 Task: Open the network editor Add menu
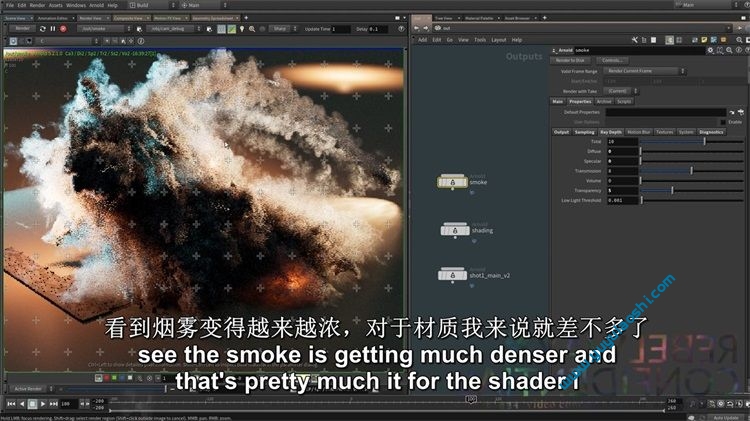click(x=423, y=40)
